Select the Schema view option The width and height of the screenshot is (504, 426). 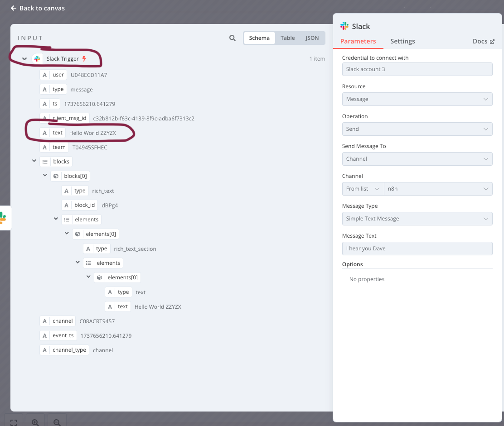(x=259, y=38)
